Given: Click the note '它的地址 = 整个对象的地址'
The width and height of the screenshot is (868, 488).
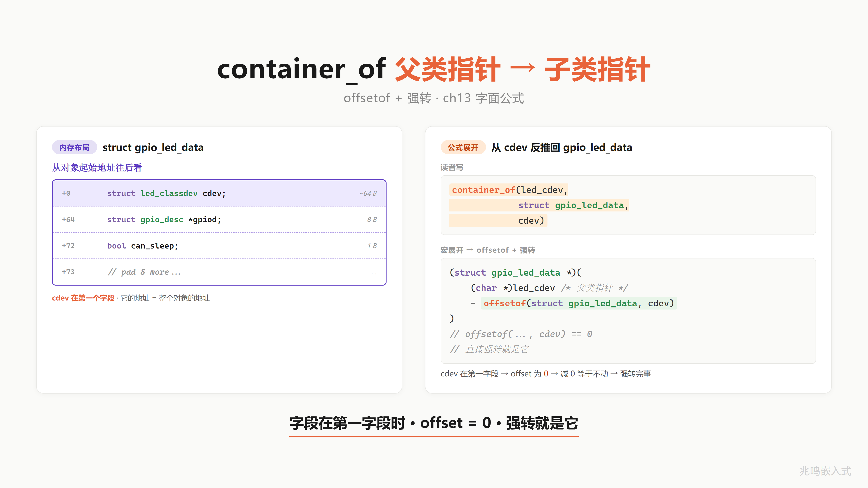Looking at the screenshot, I should tap(165, 298).
